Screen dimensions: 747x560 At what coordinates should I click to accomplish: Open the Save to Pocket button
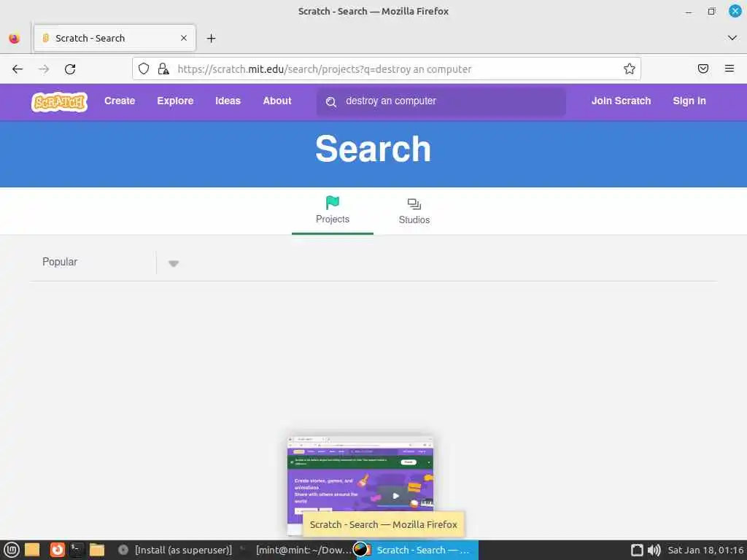pyautogui.click(x=703, y=69)
